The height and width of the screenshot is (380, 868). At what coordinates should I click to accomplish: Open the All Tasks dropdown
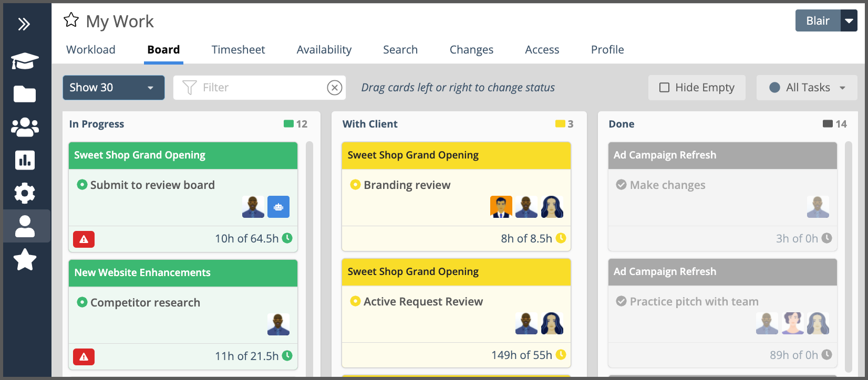tap(807, 88)
